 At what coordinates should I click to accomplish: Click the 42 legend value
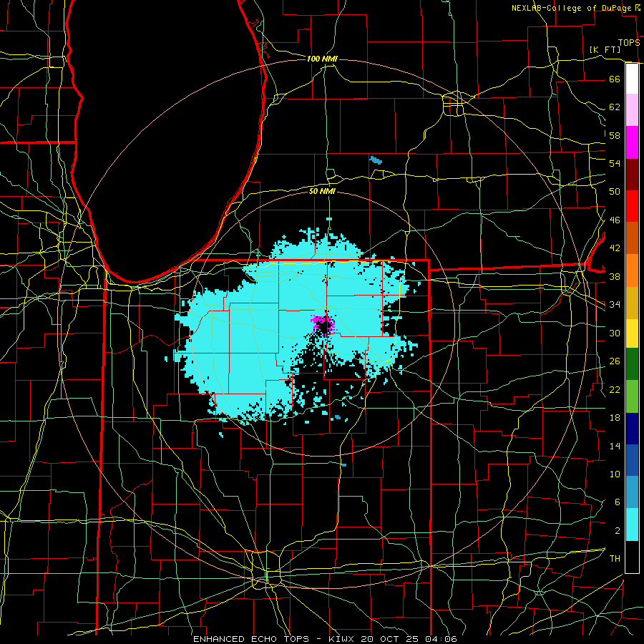point(615,248)
